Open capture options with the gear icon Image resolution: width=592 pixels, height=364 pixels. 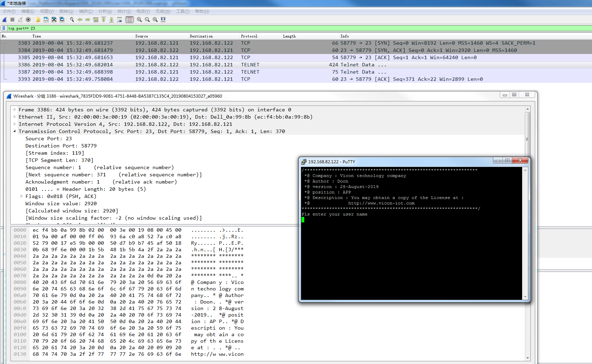click(28, 20)
